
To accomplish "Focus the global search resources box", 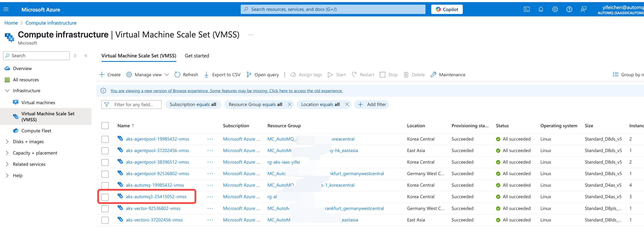I will pos(333,10).
